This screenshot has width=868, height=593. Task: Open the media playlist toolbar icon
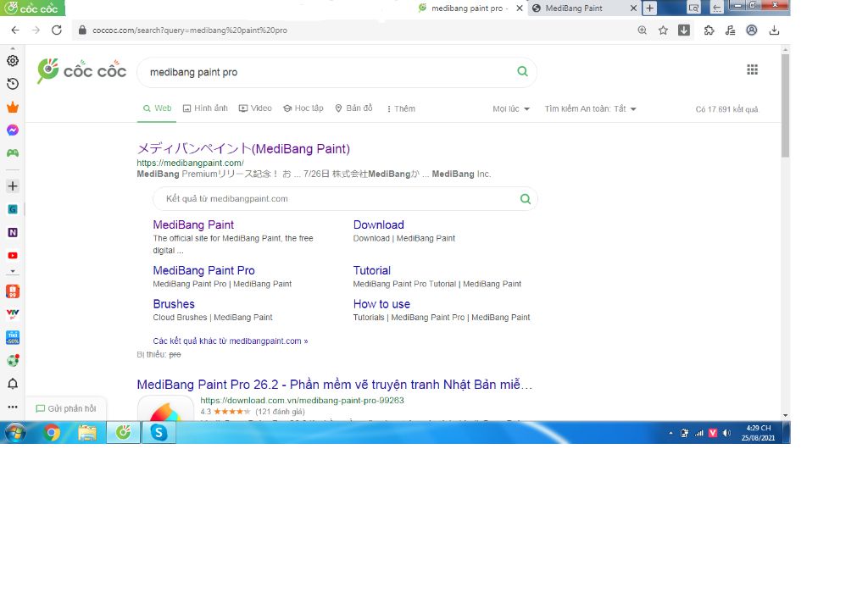point(730,30)
